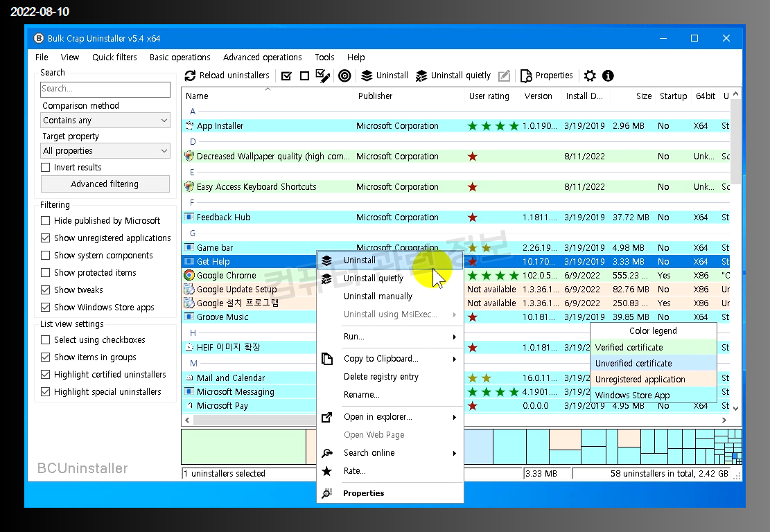Enable Hide published by Microsoft

click(46, 221)
